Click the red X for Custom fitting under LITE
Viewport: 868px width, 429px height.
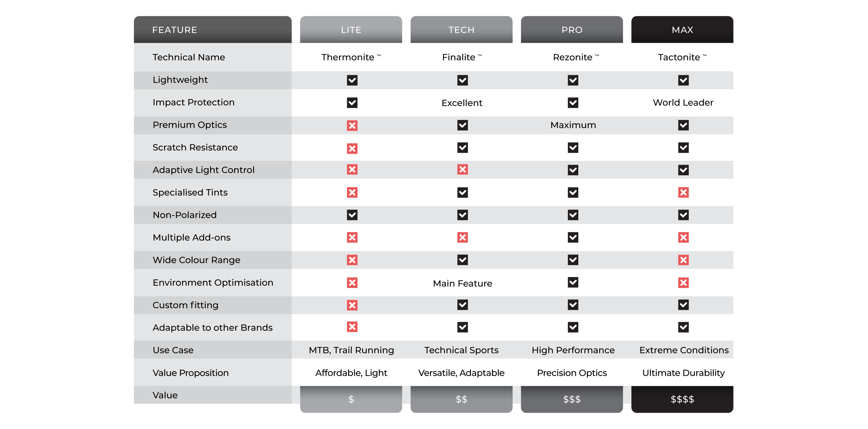pyautogui.click(x=352, y=305)
